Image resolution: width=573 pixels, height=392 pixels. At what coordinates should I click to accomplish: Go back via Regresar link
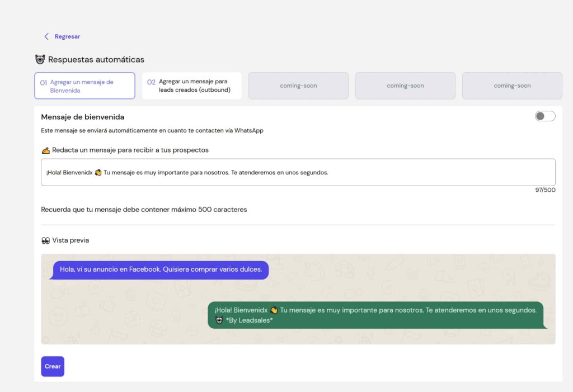67,36
